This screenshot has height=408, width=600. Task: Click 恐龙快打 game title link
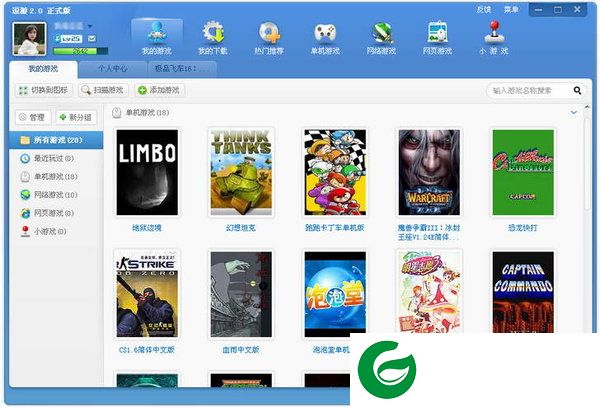[x=523, y=228]
